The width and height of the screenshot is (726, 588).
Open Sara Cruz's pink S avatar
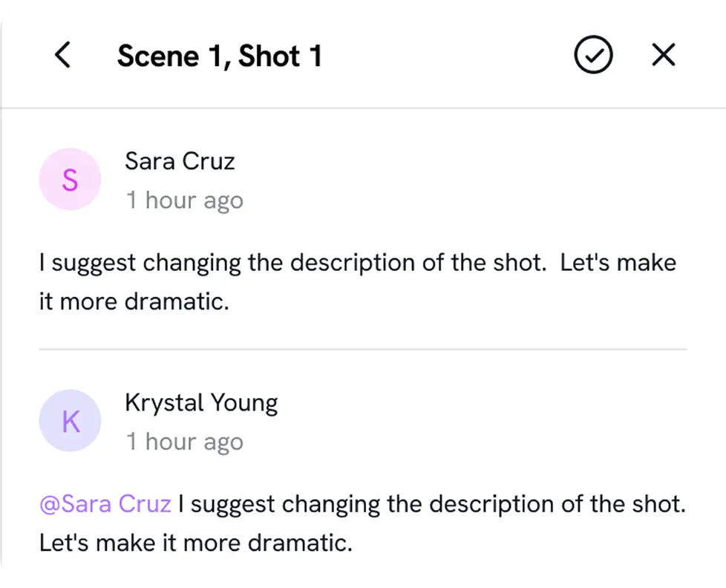(x=70, y=179)
